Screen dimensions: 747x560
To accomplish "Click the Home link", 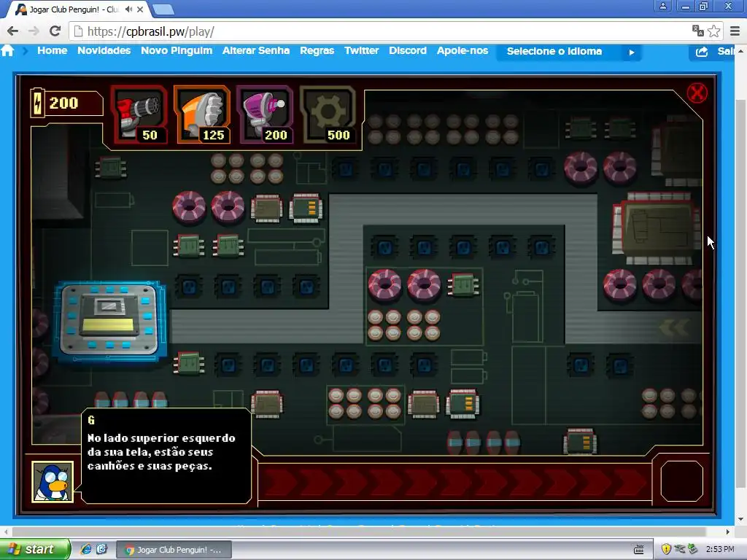I will [53, 50].
